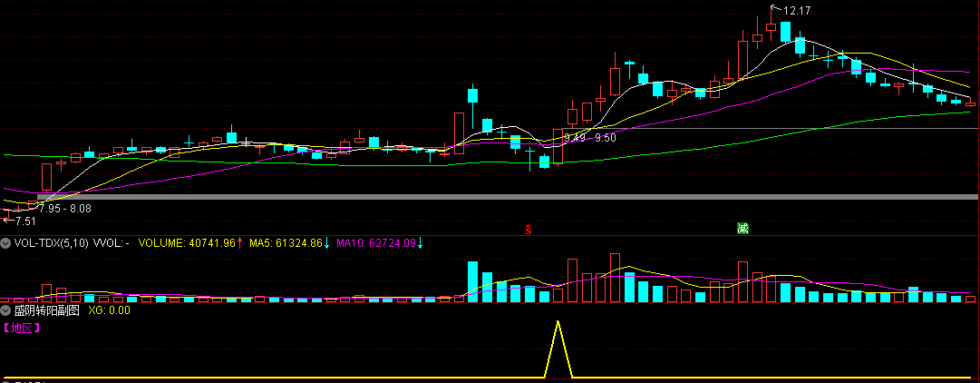Click the 7.51 low price label
Viewport: 980px width, 383px height.
(25, 221)
